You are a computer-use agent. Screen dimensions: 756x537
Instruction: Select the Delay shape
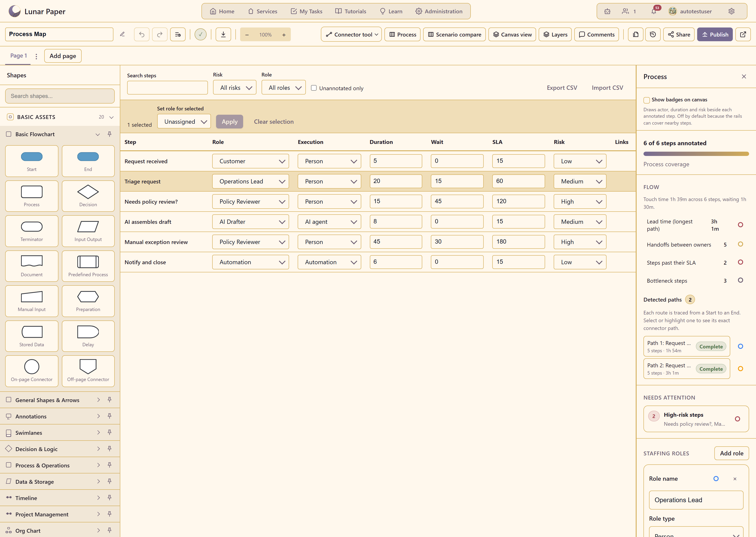(x=88, y=336)
